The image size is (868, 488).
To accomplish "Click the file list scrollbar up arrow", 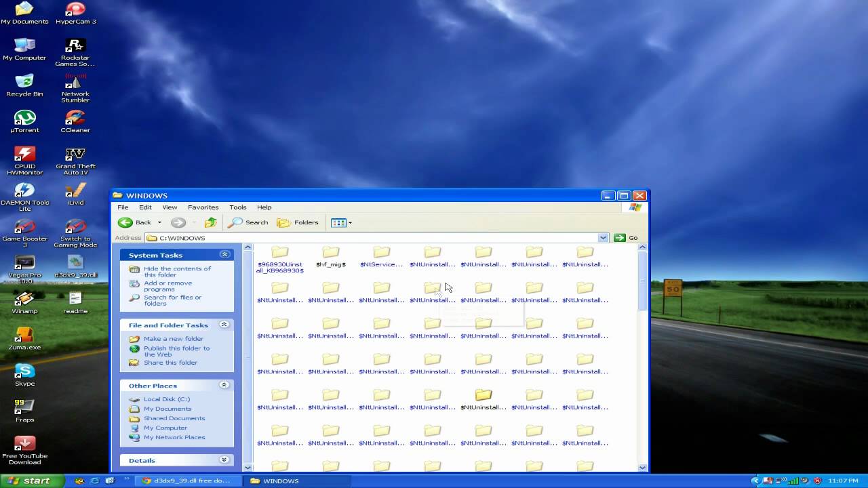I will (642, 247).
